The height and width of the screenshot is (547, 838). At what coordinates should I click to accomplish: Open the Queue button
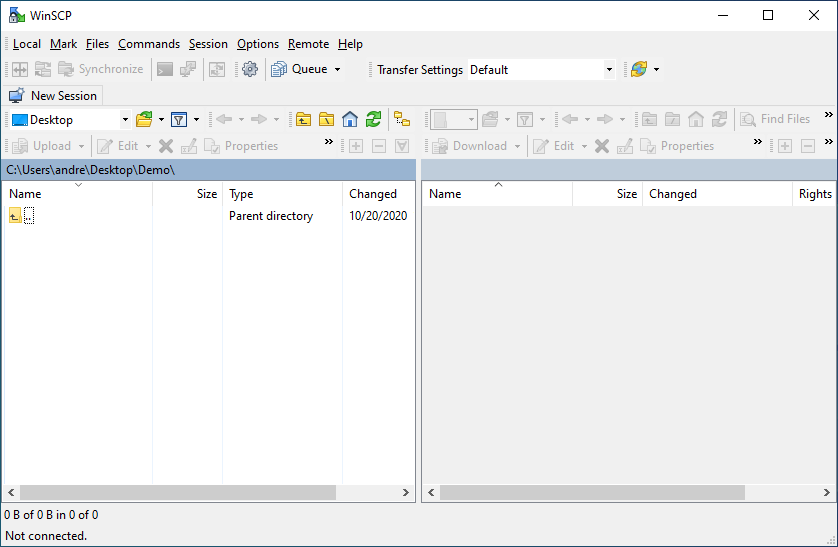click(x=299, y=69)
